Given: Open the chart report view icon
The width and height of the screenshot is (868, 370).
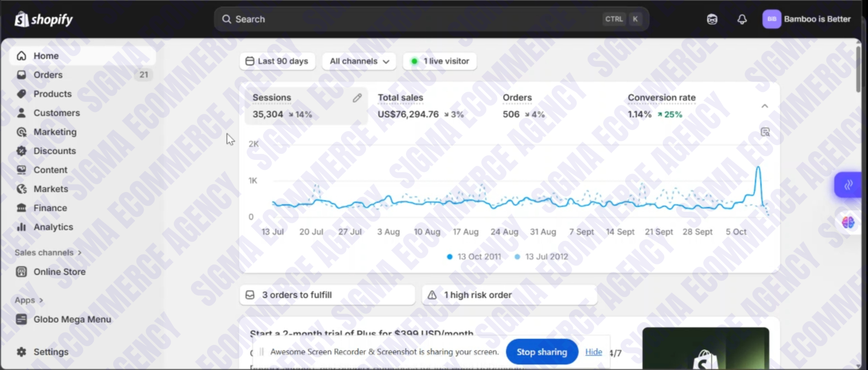Looking at the screenshot, I should (x=765, y=132).
